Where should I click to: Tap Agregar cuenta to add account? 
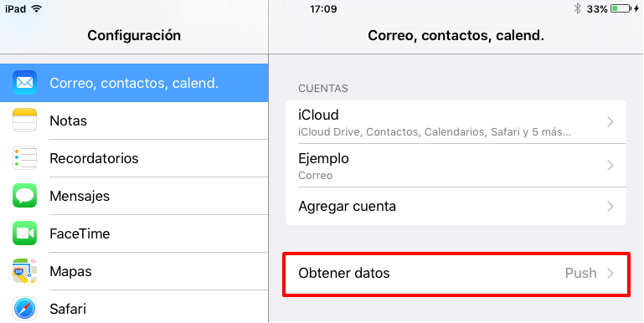pyautogui.click(x=456, y=206)
